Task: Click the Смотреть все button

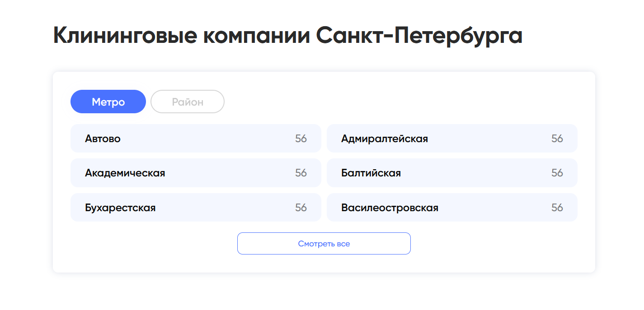Action: pos(324,244)
